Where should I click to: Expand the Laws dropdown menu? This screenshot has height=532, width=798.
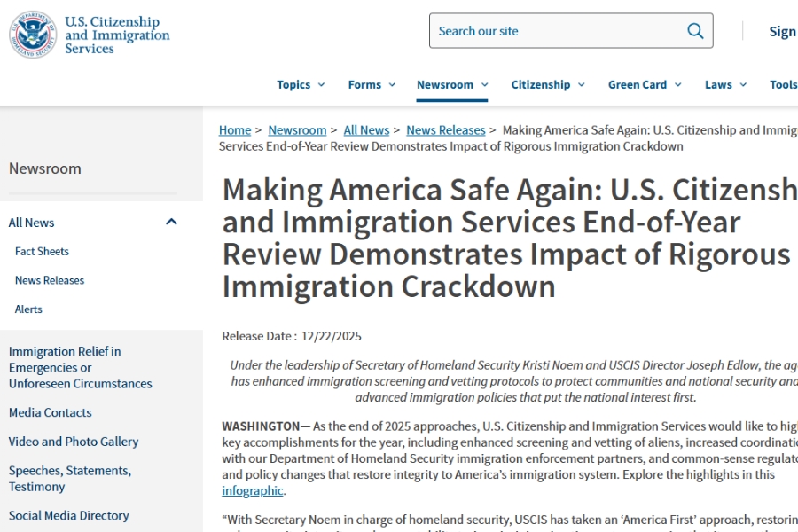[x=725, y=85]
